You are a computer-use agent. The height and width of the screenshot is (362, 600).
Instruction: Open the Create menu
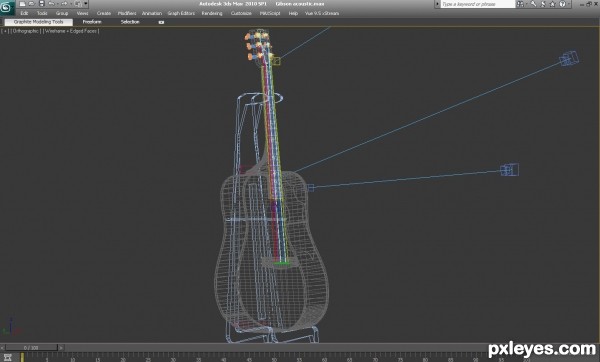(104, 13)
